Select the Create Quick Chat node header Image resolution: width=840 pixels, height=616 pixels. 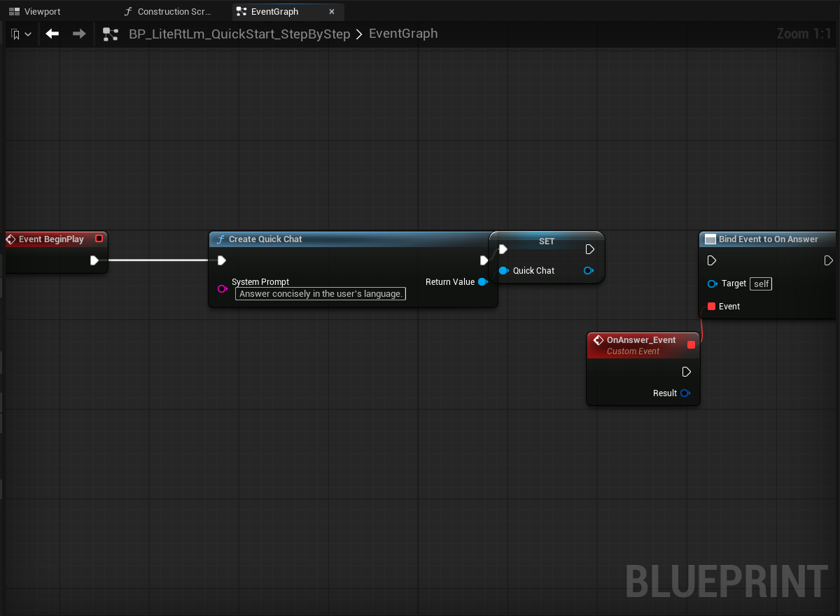[x=353, y=239]
